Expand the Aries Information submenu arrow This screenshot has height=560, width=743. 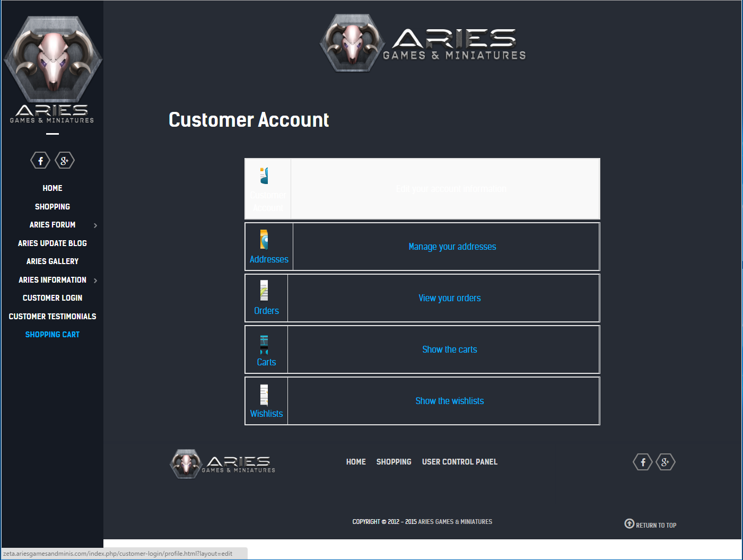pyautogui.click(x=95, y=281)
